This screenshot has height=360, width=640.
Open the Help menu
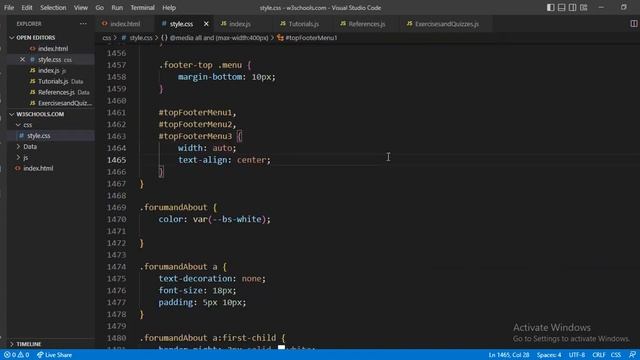pyautogui.click(x=169, y=7)
